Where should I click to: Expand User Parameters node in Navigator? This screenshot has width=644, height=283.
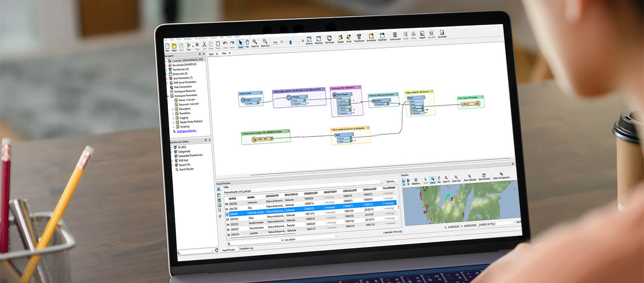pyautogui.click(x=167, y=78)
